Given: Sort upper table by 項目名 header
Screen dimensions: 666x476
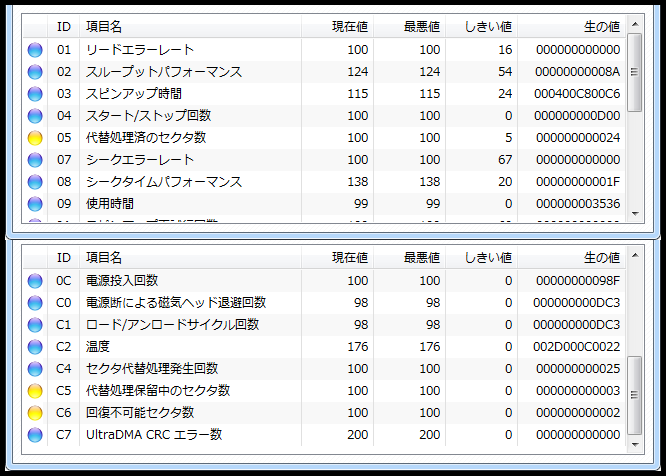Looking at the screenshot, I should click(190, 27).
